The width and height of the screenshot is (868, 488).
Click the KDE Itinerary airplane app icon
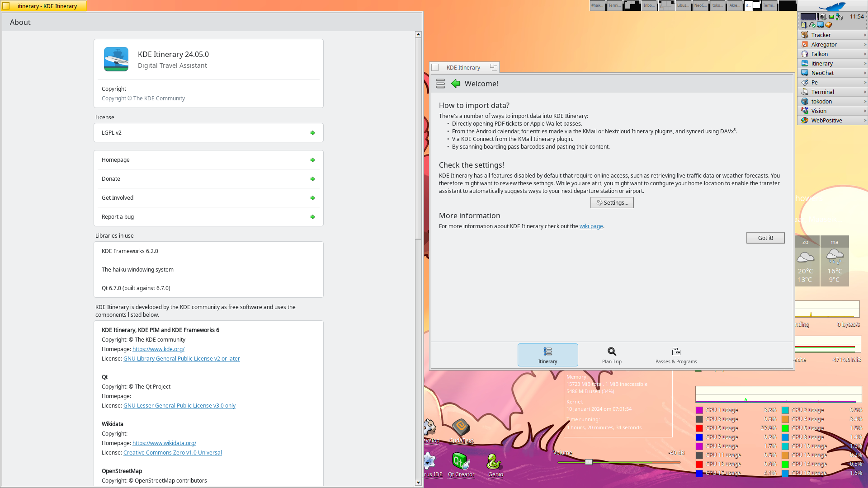[x=116, y=59]
